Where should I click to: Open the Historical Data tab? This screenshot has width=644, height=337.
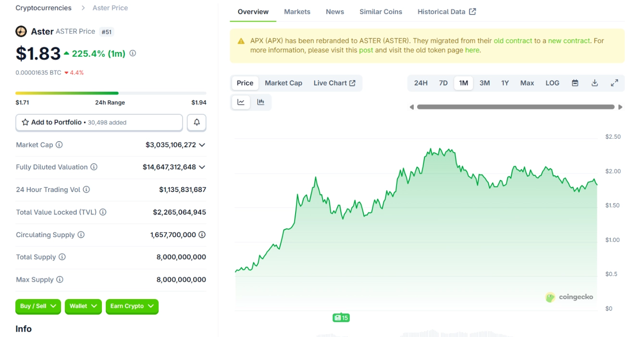point(446,12)
